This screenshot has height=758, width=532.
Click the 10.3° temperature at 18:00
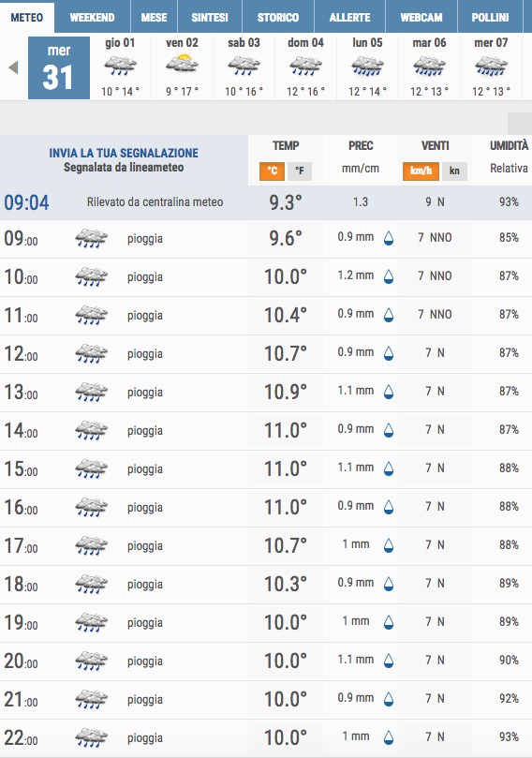coord(286,585)
